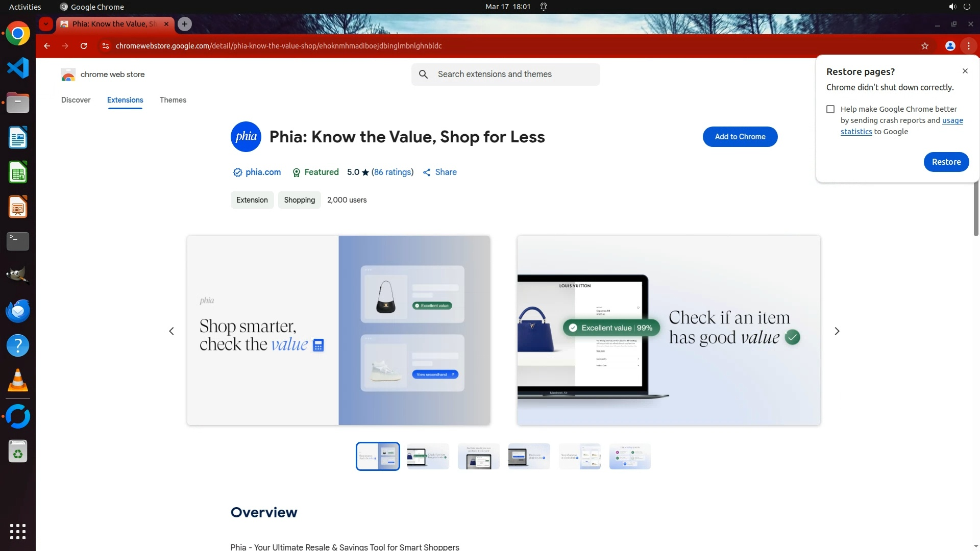Open the 86 ratings link
Viewport: 980px width, 551px height.
click(392, 172)
